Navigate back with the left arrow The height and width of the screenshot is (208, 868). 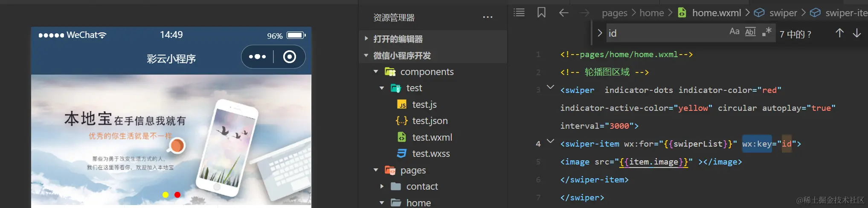pyautogui.click(x=563, y=13)
